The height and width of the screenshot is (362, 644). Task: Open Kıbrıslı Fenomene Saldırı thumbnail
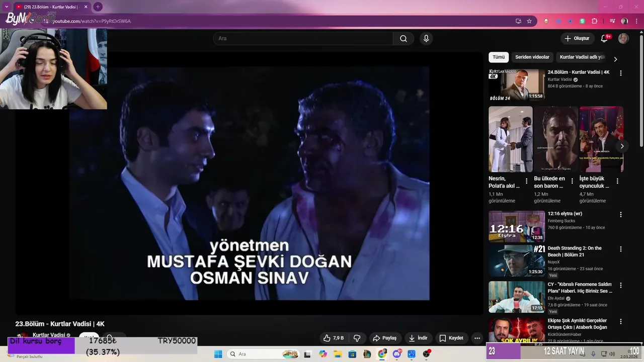click(517, 297)
